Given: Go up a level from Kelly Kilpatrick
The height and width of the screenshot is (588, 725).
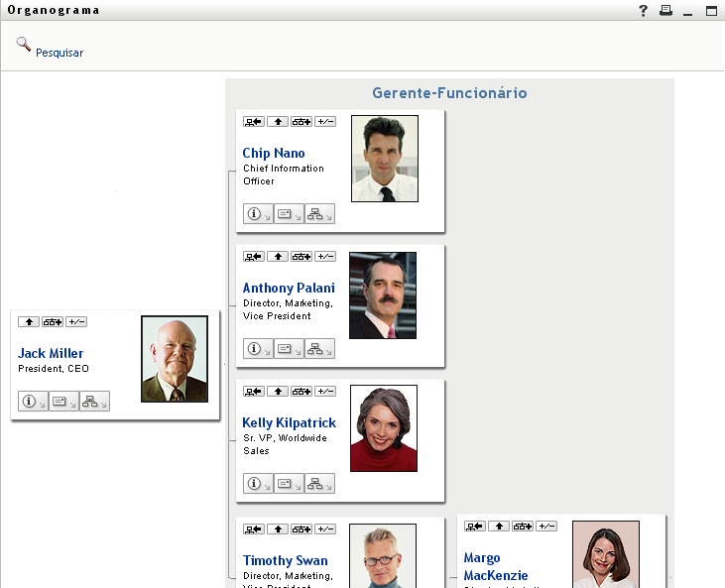Looking at the screenshot, I should pyautogui.click(x=278, y=392).
